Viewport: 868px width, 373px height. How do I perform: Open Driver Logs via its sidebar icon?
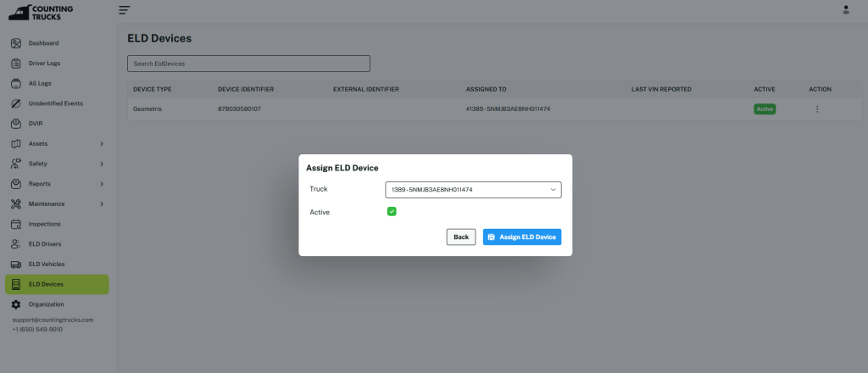[x=15, y=64]
